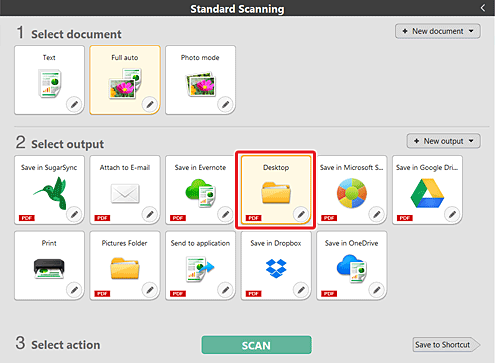Collapse panel with the back chevron
This screenshot has height=363, width=495.
483,8
